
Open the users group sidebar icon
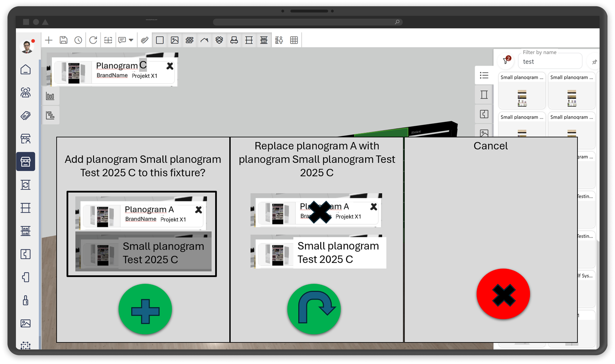click(x=26, y=92)
